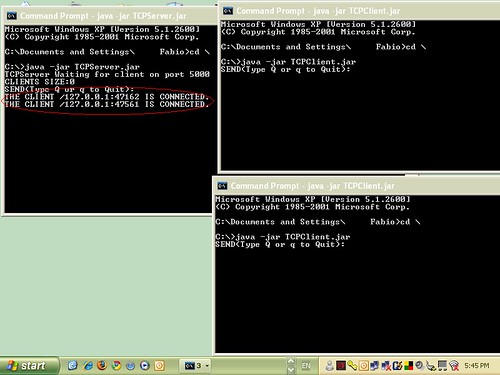Click 'Microsoft Windows XP' line in upper client window

[318, 24]
